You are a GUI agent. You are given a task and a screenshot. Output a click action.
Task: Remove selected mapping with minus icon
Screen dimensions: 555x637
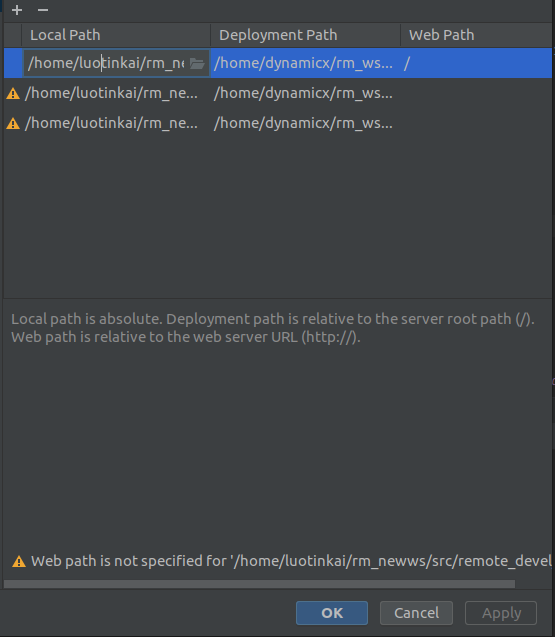pos(43,10)
